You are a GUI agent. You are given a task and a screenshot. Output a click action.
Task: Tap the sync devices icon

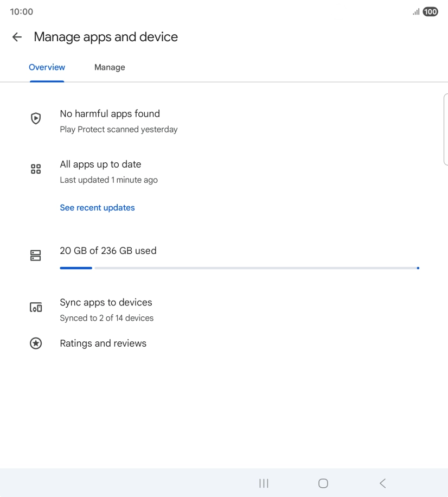click(36, 308)
